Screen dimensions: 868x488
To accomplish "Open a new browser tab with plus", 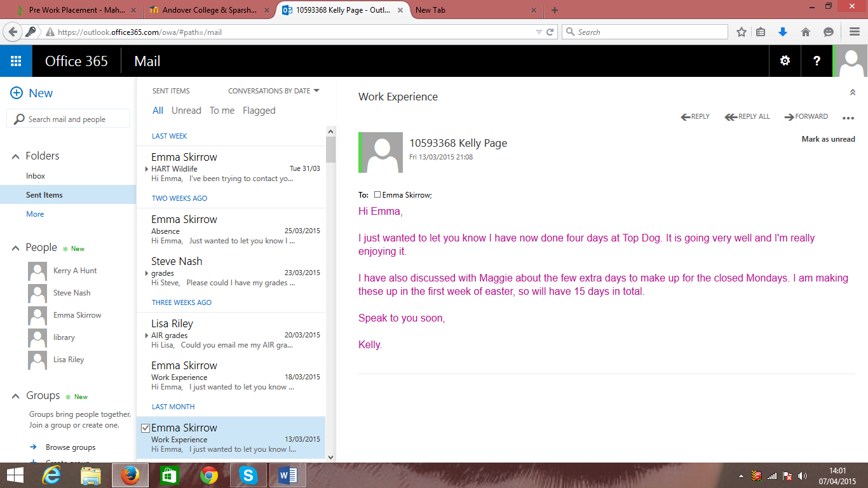I will pyautogui.click(x=555, y=10).
